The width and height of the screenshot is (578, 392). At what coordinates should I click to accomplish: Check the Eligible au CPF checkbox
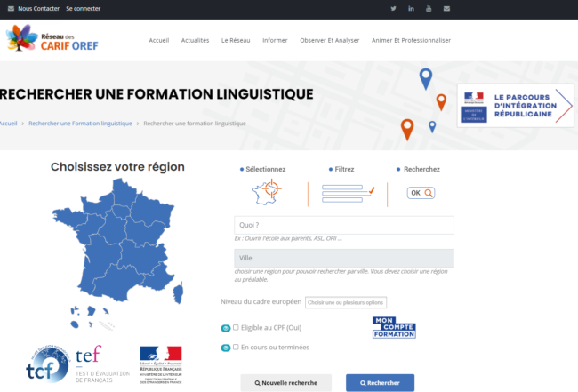coord(236,327)
